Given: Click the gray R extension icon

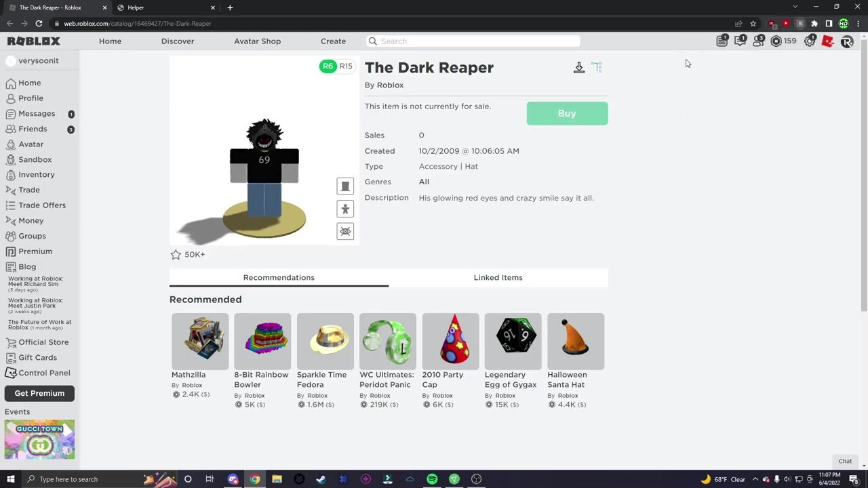Looking at the screenshot, I should click(800, 24).
